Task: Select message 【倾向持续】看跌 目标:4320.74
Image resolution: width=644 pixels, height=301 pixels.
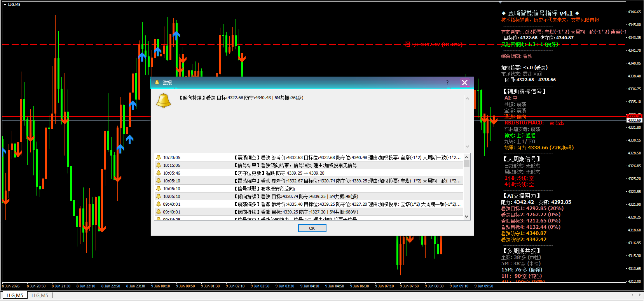Action: pos(296,196)
